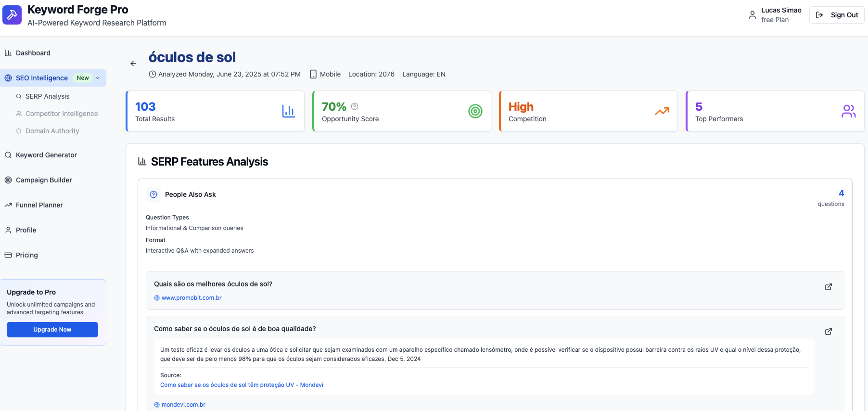This screenshot has height=411, width=868.
Task: Collapse the SEO Intelligence chevron
Action: (98, 78)
